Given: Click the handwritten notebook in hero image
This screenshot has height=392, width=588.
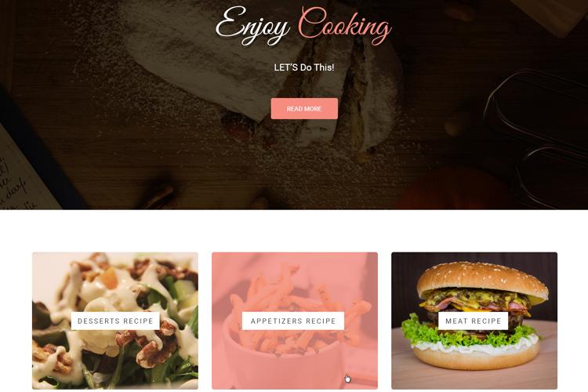Looking at the screenshot, I should click(23, 172).
